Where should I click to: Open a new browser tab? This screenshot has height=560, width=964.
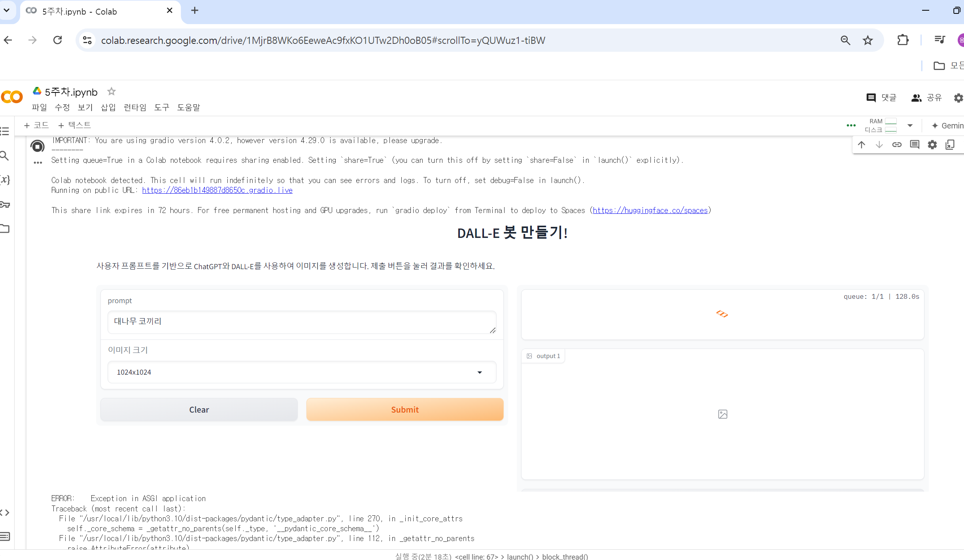195,11
